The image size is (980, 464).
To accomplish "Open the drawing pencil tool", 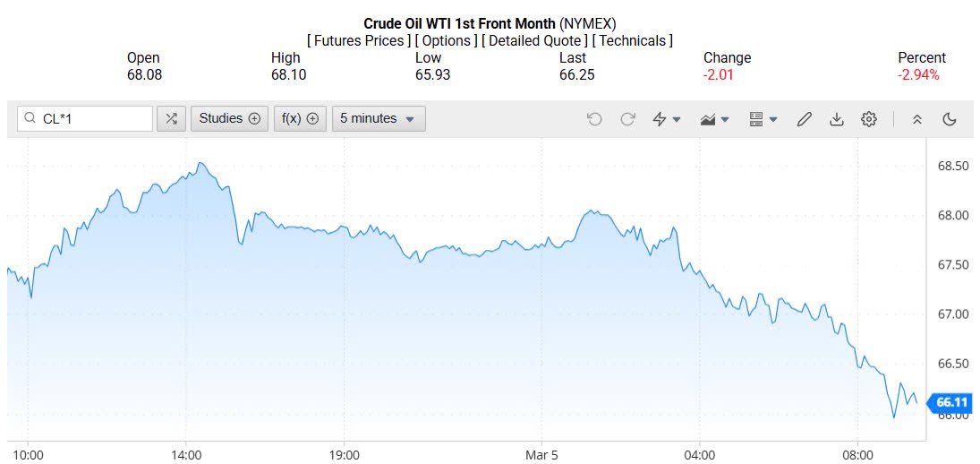I will pos(804,118).
